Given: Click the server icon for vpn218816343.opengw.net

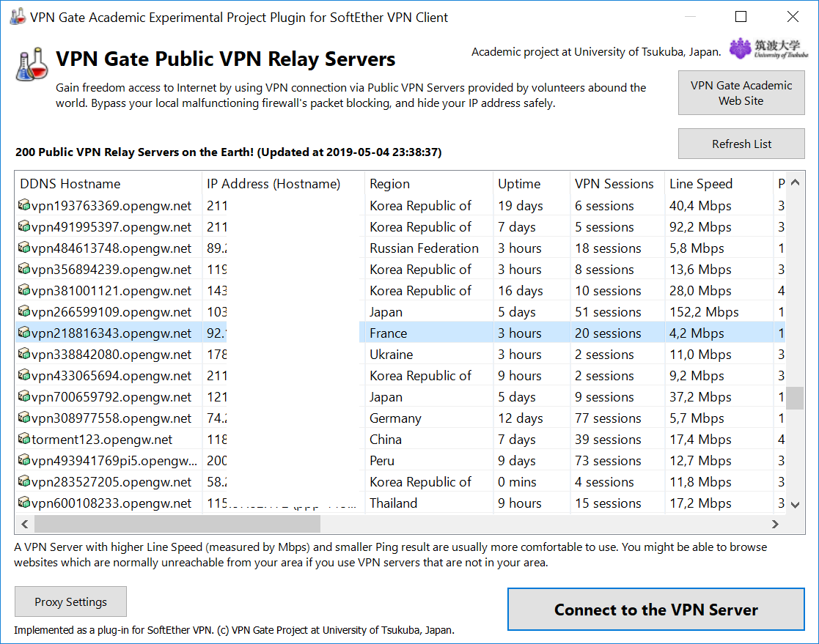Looking at the screenshot, I should point(24,333).
